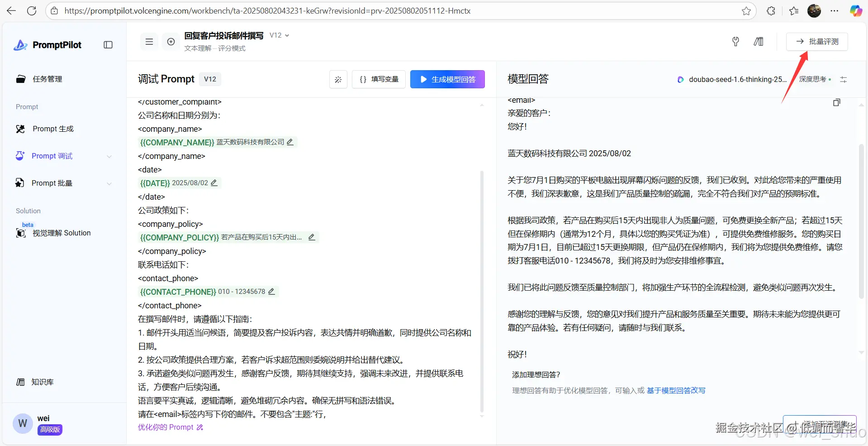This screenshot has width=868, height=446.
Task: Run 生成模型回答 to generate a response
Action: point(447,79)
